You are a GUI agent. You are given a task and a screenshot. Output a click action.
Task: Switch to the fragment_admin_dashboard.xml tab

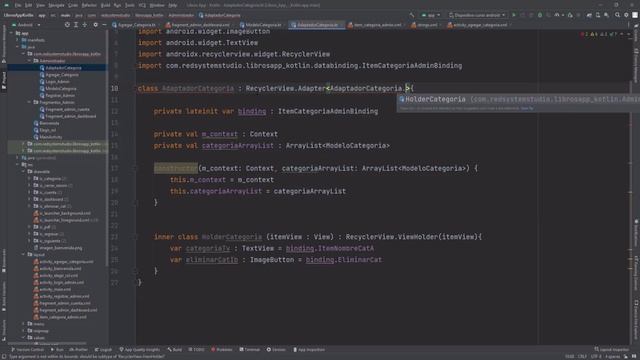(200, 25)
